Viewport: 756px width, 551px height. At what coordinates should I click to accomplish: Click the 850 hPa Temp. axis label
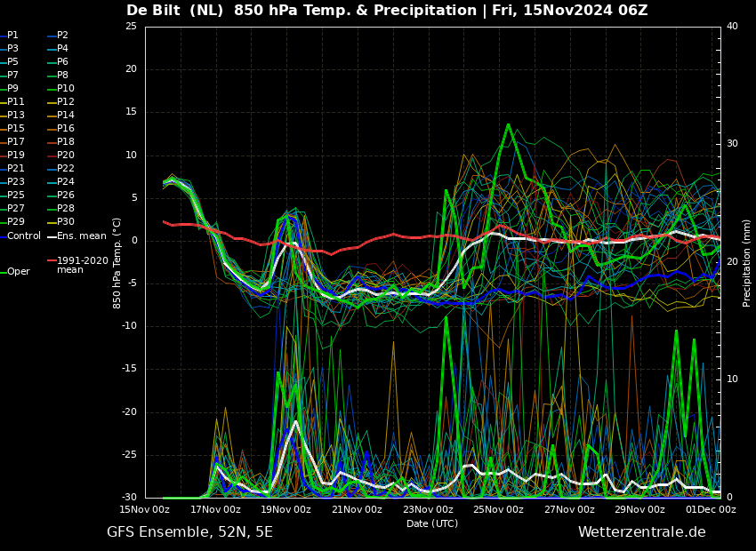tap(117, 262)
